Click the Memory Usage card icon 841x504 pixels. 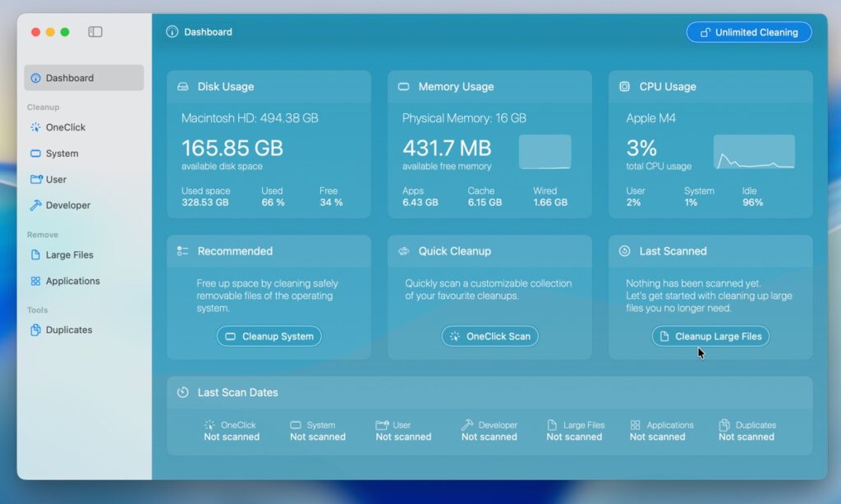(403, 87)
